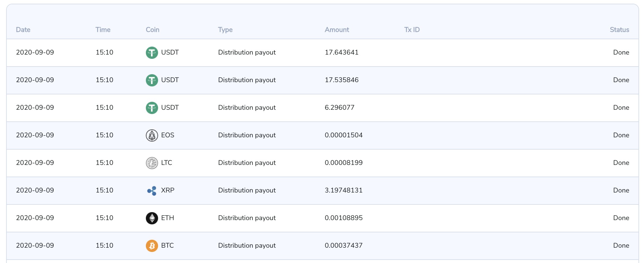The width and height of the screenshot is (644, 263).
Task: Click the EOS coin icon
Action: tap(152, 135)
